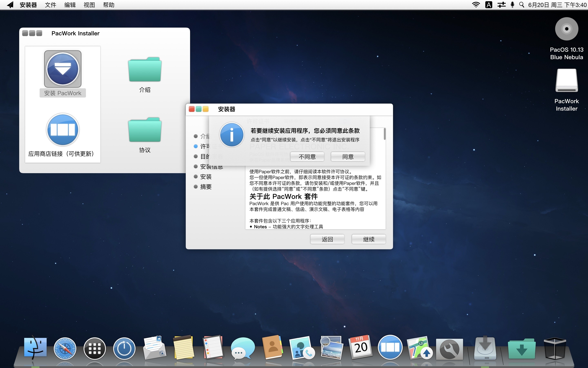Viewport: 588px width, 368px height.
Task: Open the 安装 PacWork installer package icon
Action: (x=63, y=69)
